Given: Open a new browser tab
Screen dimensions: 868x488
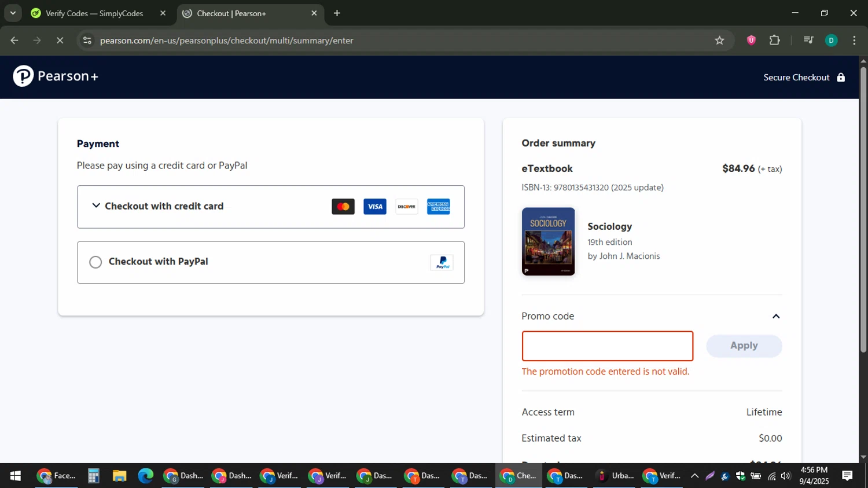Looking at the screenshot, I should [x=337, y=13].
